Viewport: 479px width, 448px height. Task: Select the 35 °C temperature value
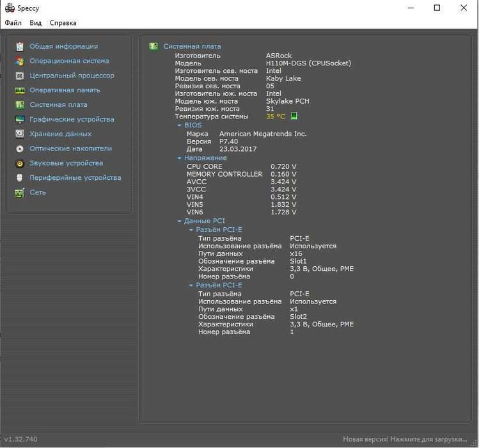[276, 116]
